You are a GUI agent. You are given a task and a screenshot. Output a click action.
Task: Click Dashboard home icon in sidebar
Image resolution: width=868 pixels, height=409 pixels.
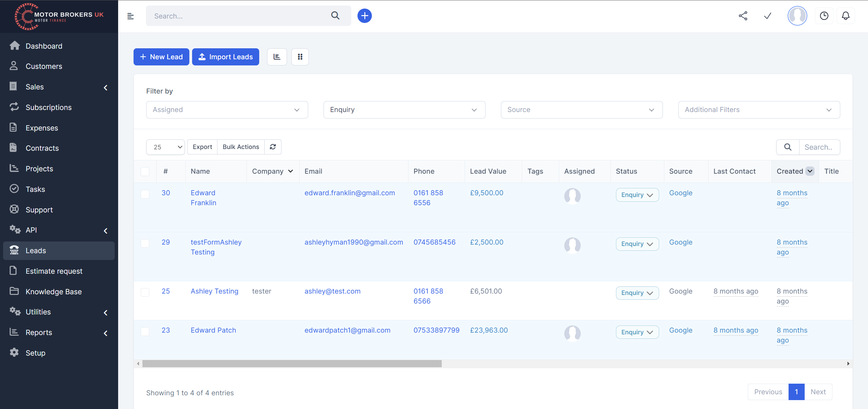14,46
